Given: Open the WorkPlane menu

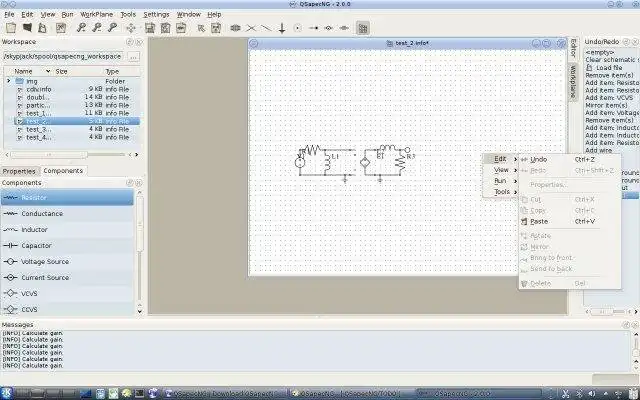Looking at the screenshot, I should pos(96,14).
